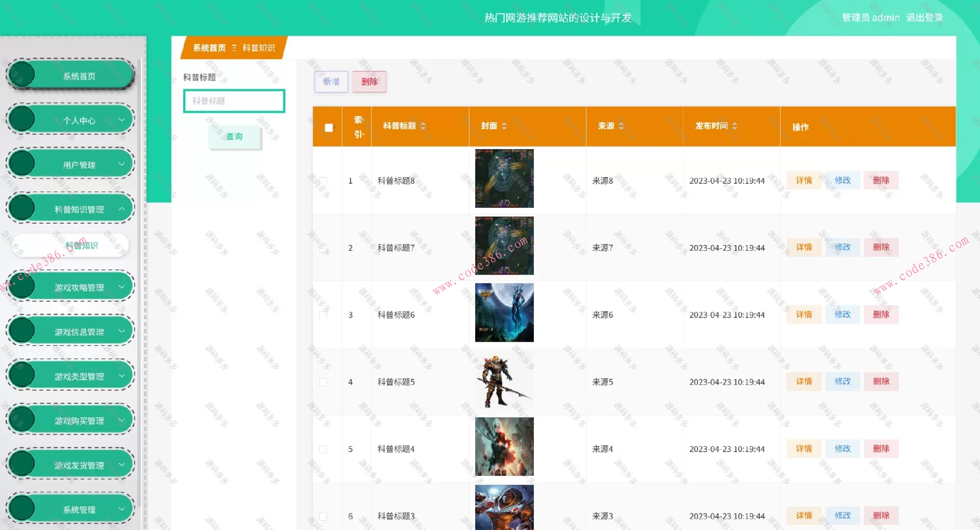The image size is (980, 530).
Task: Click the 游戏信息管理 sidebar icon
Action: [x=21, y=330]
